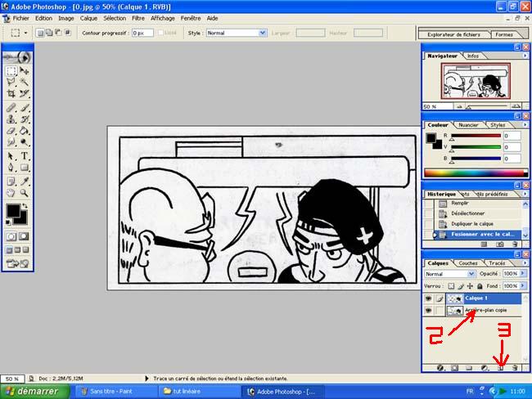Select the Dodge tool
This screenshot has height=399, width=532.
coord(24,141)
